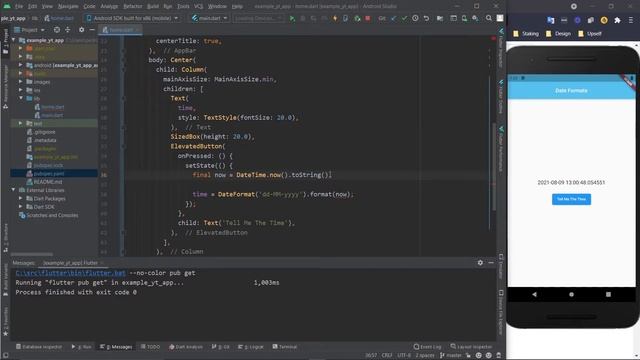Expand the test folder
This screenshot has width=640, height=360.
21,123
